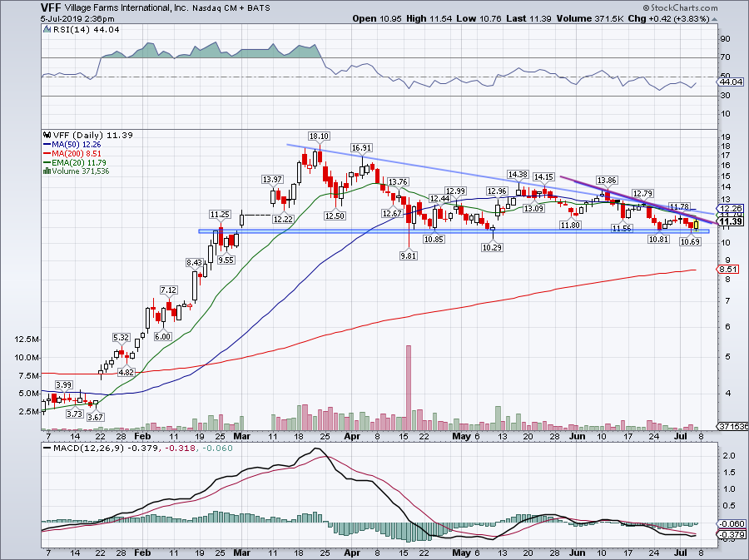Screen dimensions: 749x560
Task: Click the green up-arrow after the Chg percentage
Action: (x=714, y=19)
